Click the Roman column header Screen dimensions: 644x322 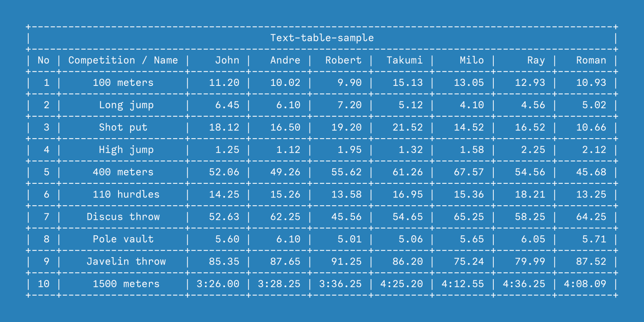pyautogui.click(x=591, y=60)
